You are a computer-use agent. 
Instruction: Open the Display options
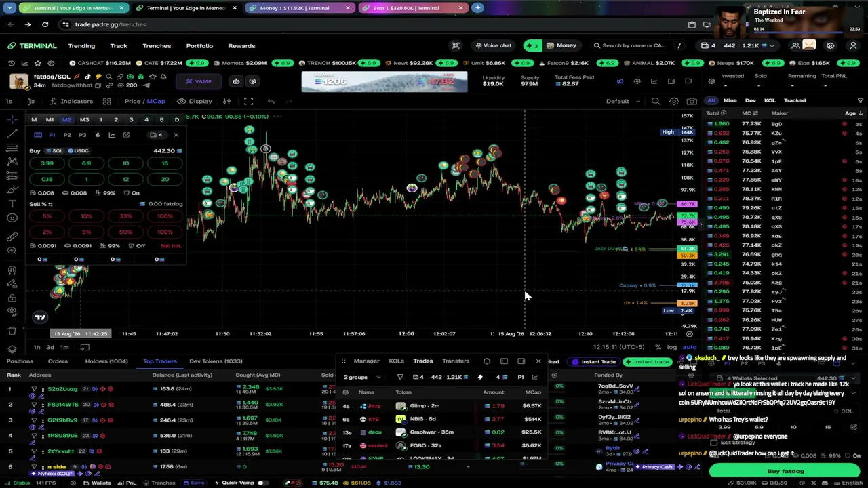[x=195, y=101]
